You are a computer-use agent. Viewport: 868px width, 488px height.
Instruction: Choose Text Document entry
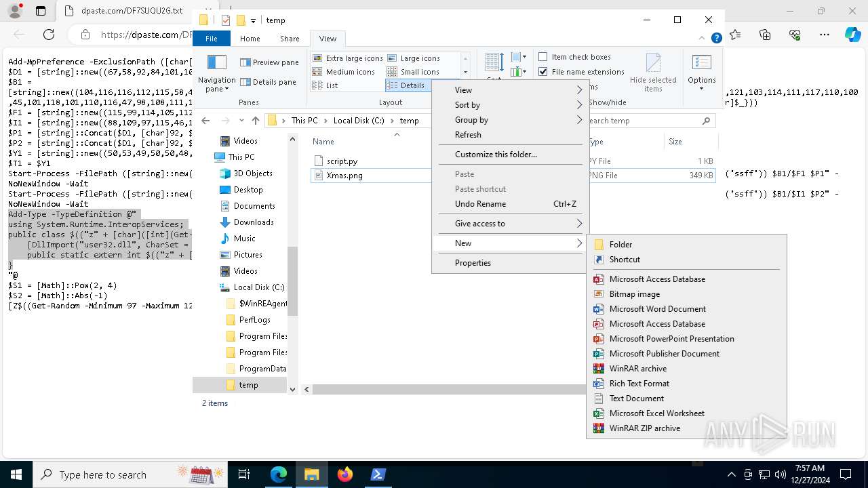(x=686, y=399)
